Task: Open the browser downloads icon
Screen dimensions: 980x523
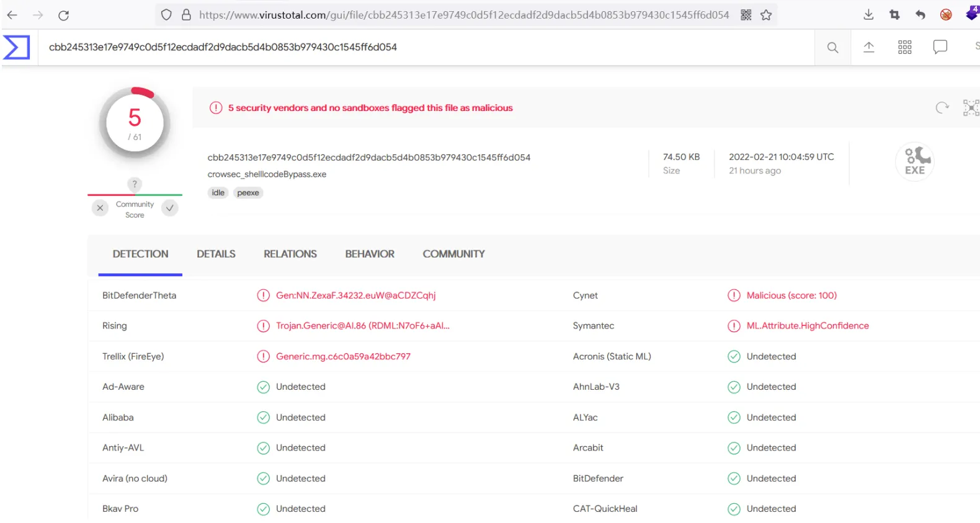Action: click(x=868, y=15)
